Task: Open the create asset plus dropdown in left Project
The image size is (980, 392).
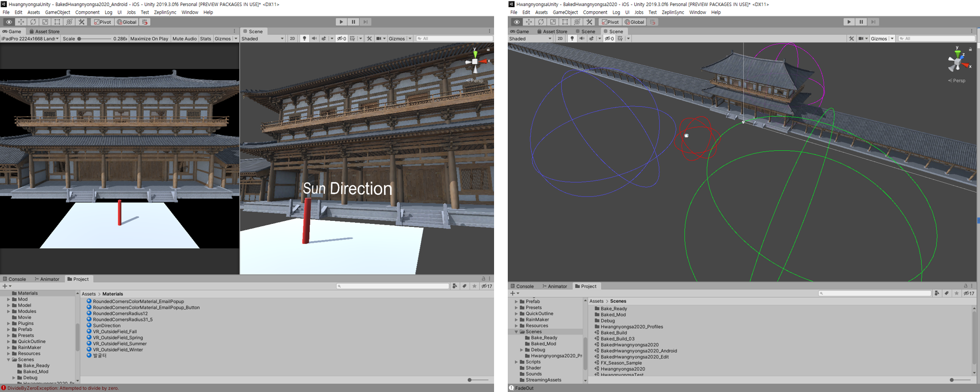Action: [x=7, y=286]
